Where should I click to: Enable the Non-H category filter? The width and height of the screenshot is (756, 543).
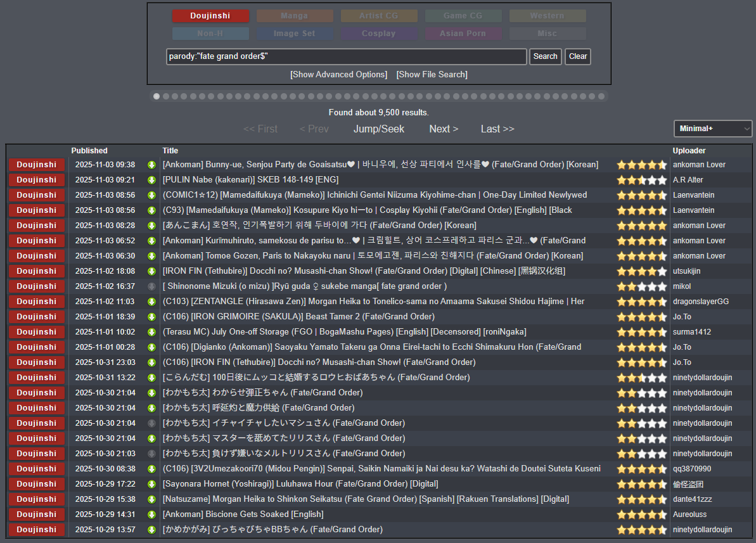(210, 34)
